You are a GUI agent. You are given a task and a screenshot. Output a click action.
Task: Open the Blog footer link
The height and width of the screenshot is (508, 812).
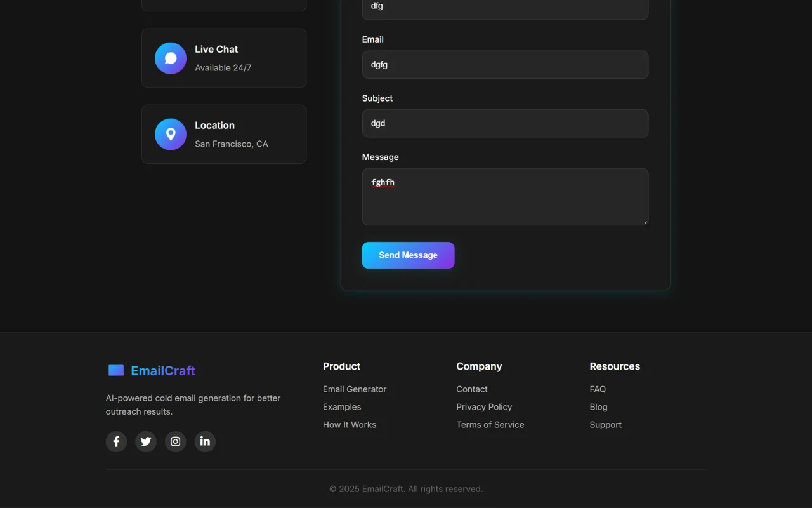598,407
